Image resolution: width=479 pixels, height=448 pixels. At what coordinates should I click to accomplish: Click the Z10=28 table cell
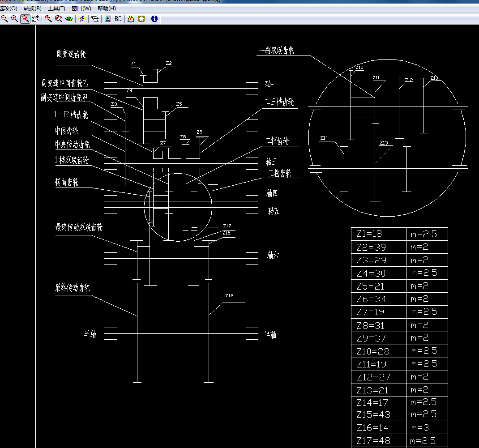(x=378, y=351)
